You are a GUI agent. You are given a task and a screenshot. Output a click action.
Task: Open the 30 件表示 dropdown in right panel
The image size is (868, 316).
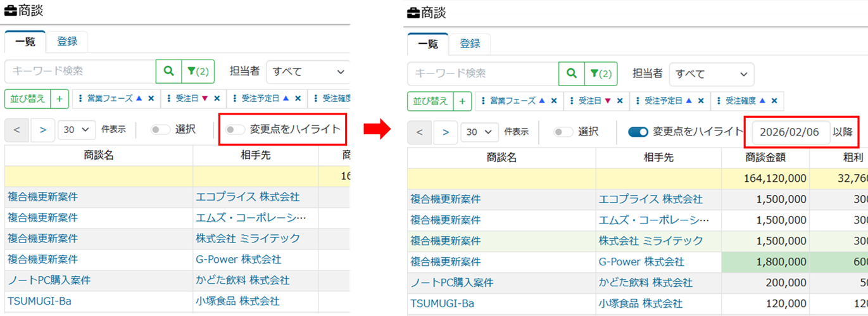[x=480, y=132]
